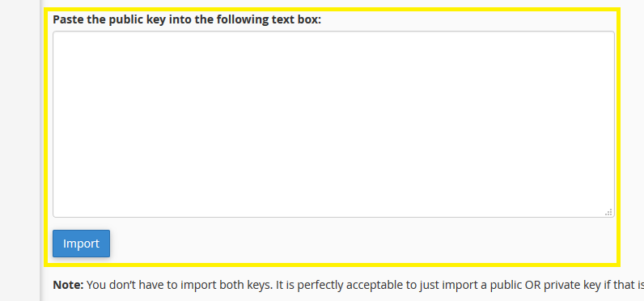Click the dotted corner handle of the textarea

tap(608, 212)
